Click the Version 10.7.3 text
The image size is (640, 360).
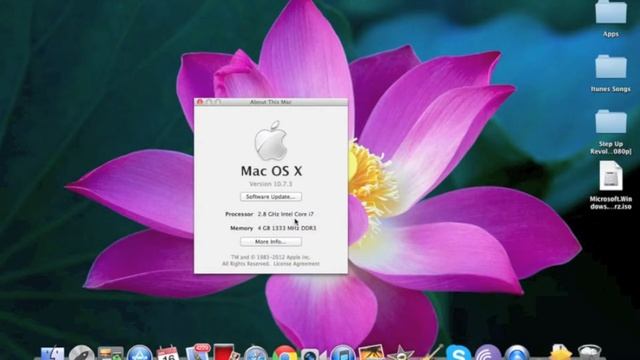[x=271, y=184]
